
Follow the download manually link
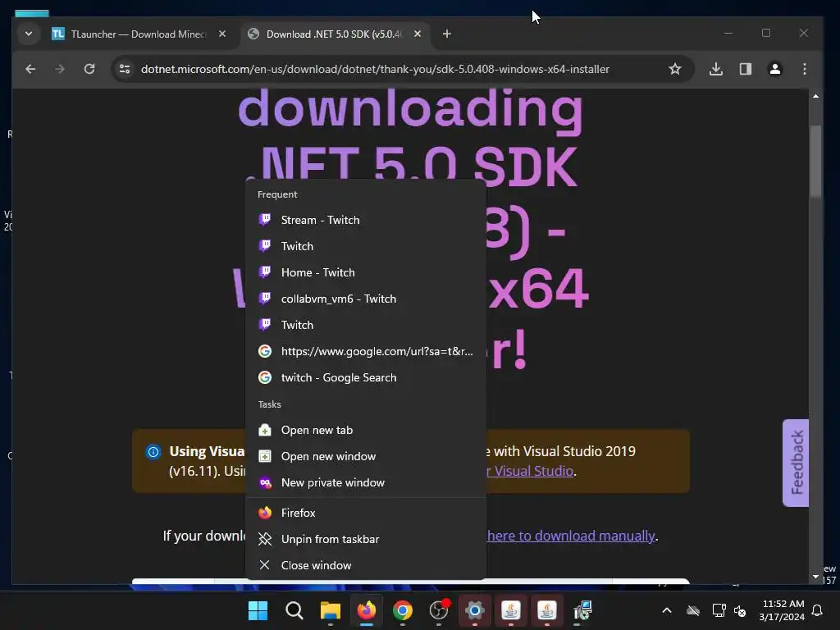coord(571,536)
